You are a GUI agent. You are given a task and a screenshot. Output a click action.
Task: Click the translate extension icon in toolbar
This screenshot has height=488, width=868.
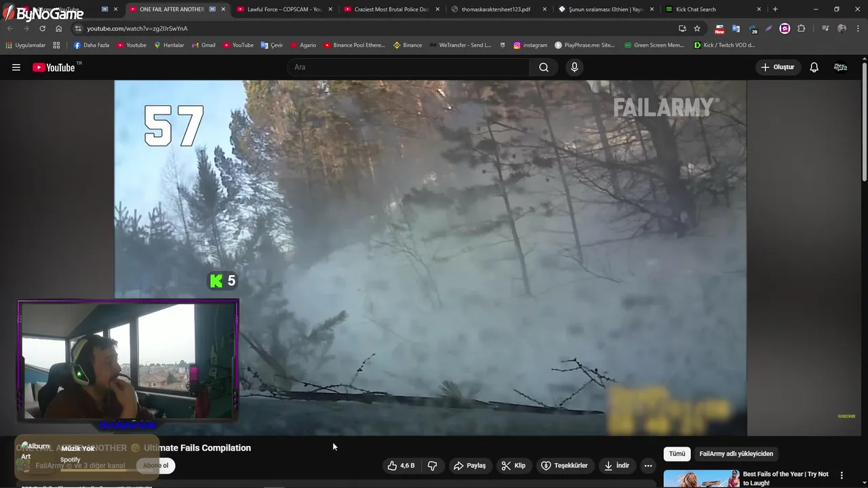click(736, 28)
